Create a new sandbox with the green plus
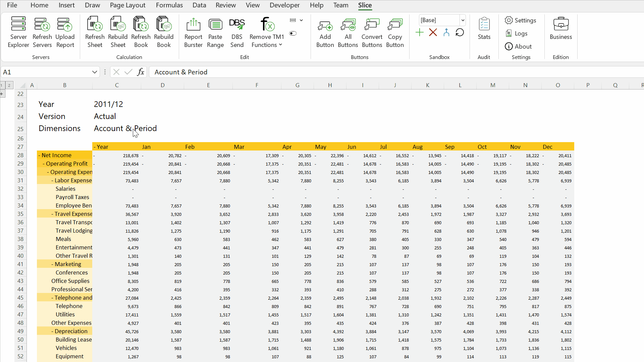 [x=419, y=32]
